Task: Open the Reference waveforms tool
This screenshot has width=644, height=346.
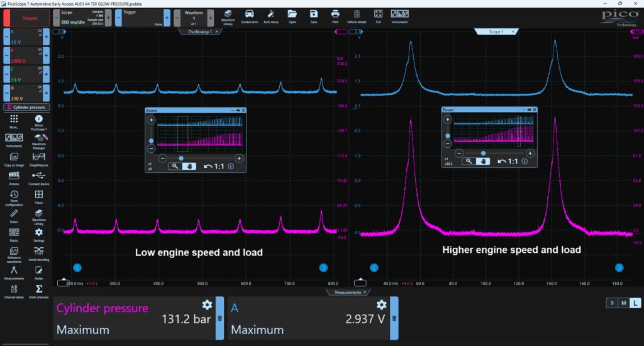Action: click(x=14, y=255)
